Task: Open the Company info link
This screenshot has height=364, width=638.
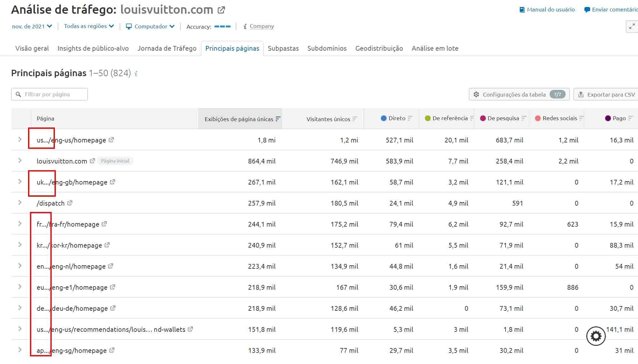Action: 262,26
